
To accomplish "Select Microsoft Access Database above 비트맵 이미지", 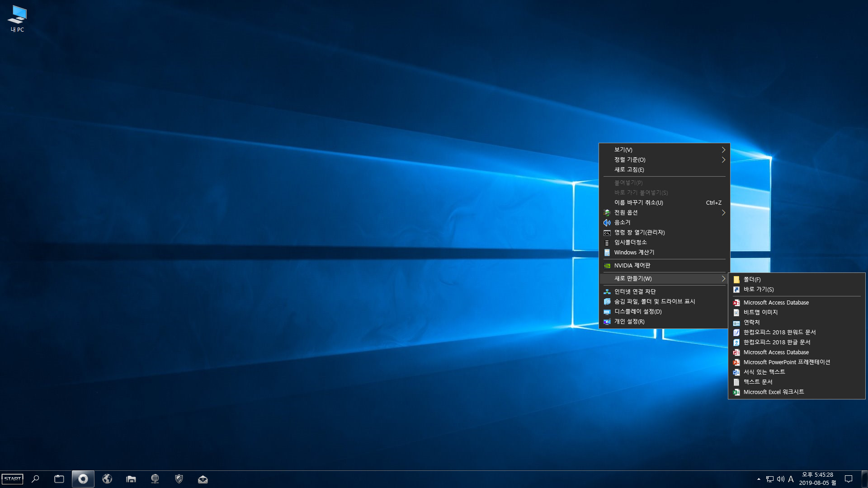I will [797, 302].
